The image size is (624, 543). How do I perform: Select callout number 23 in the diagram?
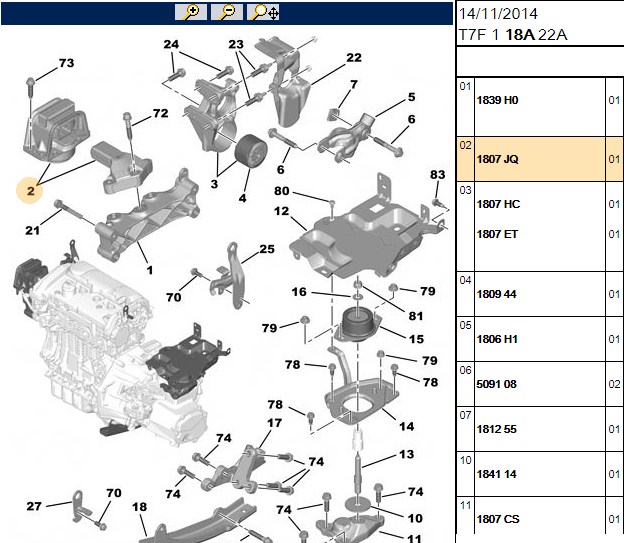pos(236,44)
